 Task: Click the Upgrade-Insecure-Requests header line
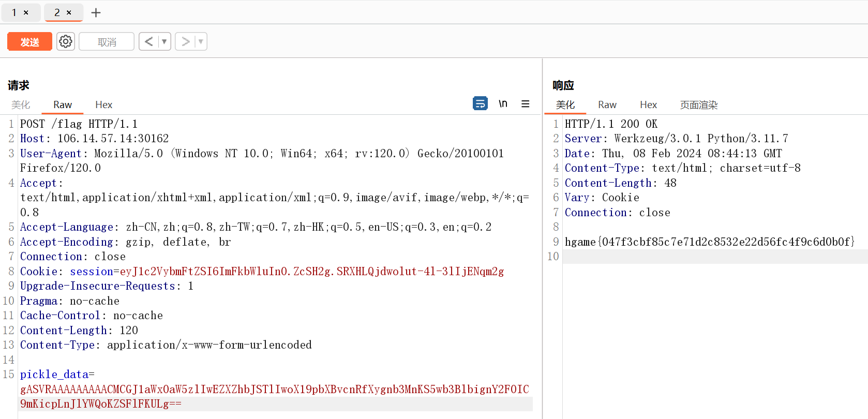coord(107,286)
